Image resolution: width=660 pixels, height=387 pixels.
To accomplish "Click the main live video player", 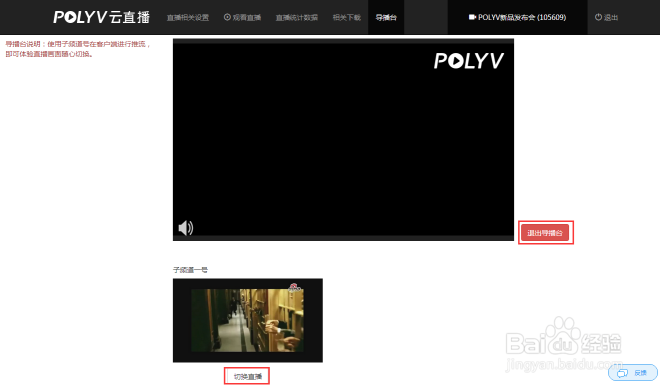I will click(343, 140).
